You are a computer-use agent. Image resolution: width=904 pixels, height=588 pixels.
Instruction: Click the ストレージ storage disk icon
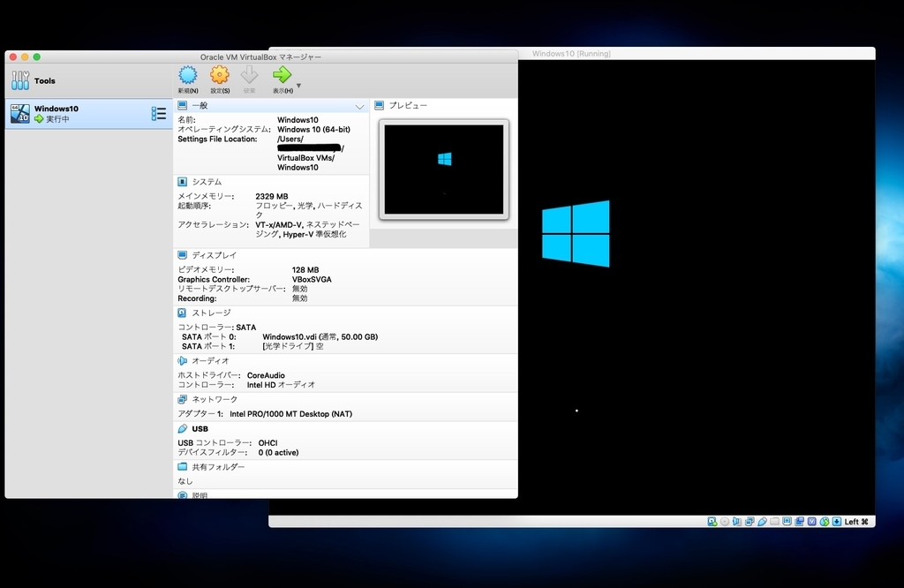(x=182, y=313)
